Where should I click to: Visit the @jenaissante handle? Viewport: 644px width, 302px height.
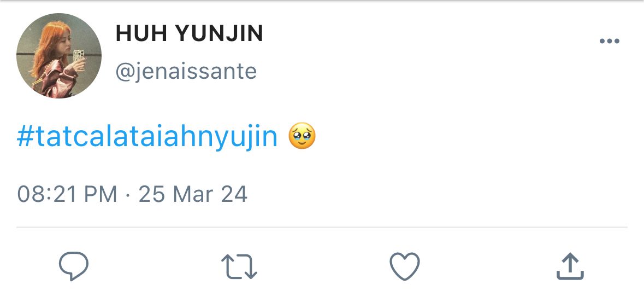point(186,71)
